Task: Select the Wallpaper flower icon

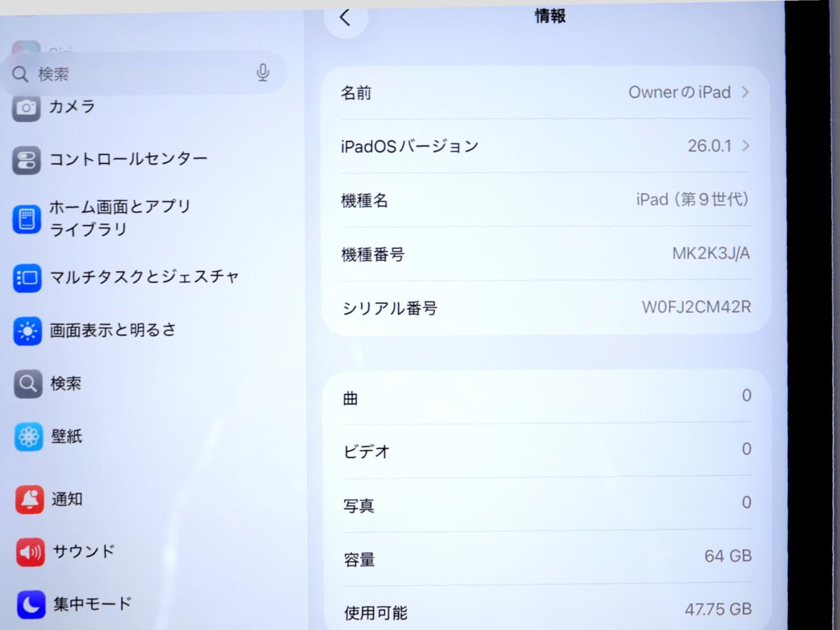Action: click(x=29, y=436)
